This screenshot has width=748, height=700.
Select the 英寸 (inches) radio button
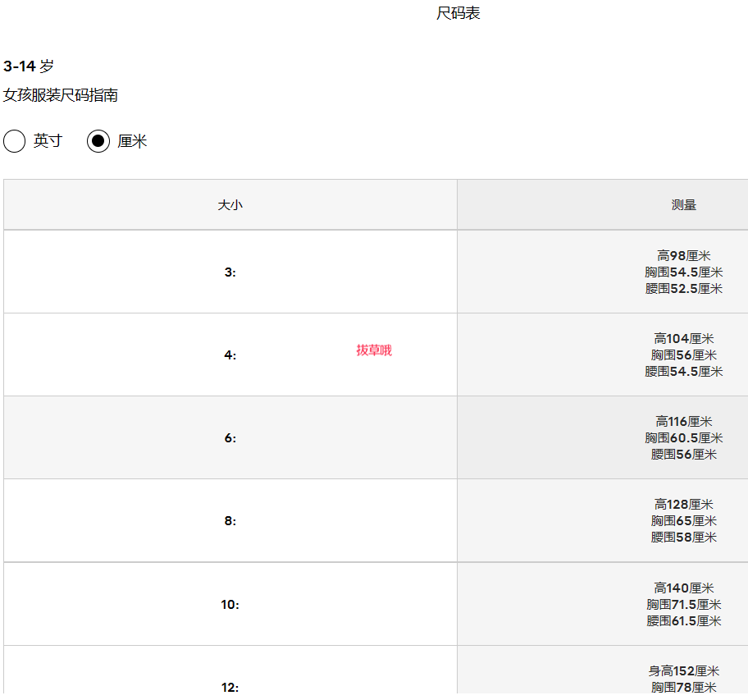[15, 141]
